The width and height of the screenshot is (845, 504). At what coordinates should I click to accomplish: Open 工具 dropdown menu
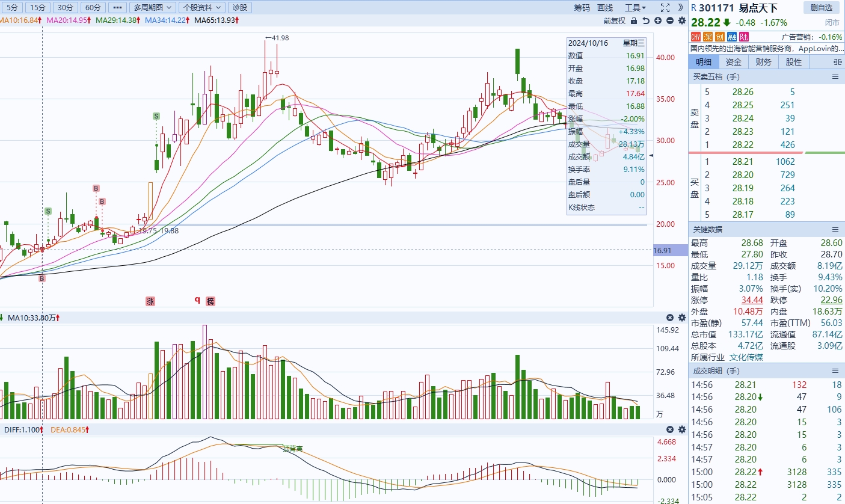click(635, 8)
